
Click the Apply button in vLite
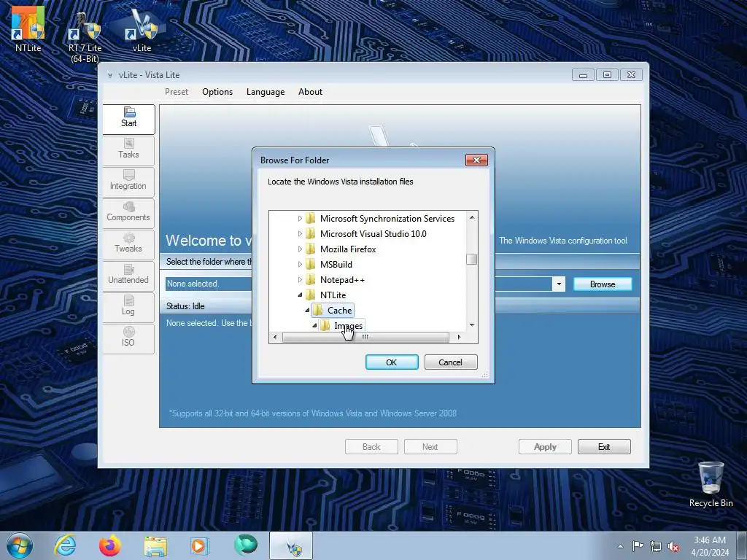[545, 447]
